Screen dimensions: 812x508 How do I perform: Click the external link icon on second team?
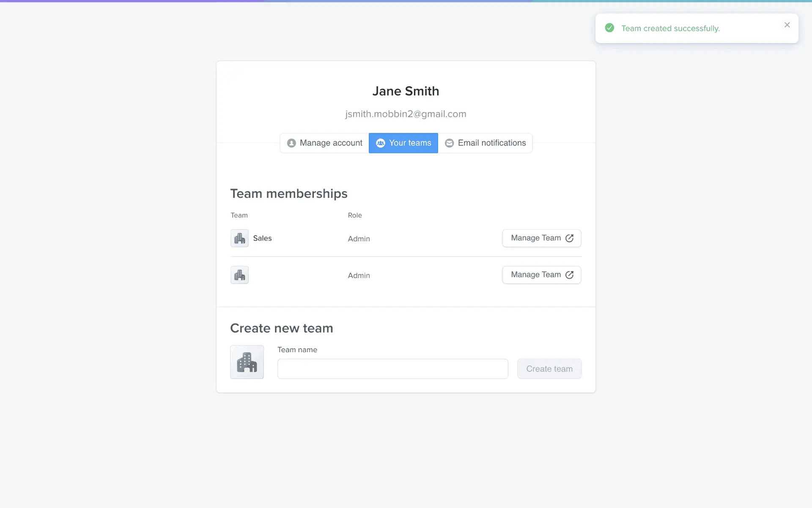point(569,275)
